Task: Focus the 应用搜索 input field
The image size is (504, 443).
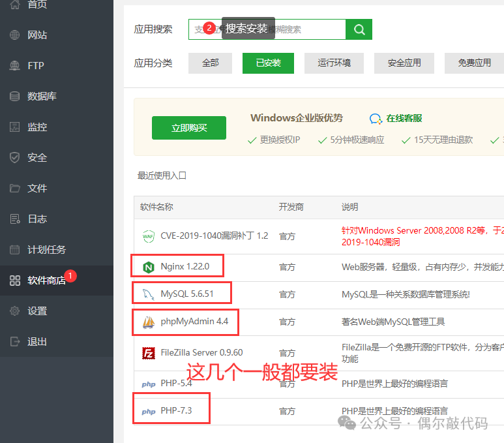Action: tap(267, 29)
